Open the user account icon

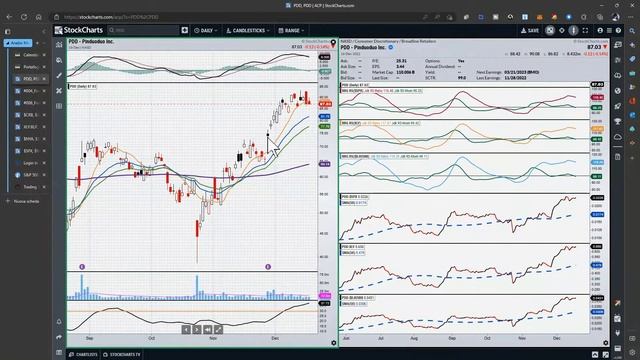[600, 31]
